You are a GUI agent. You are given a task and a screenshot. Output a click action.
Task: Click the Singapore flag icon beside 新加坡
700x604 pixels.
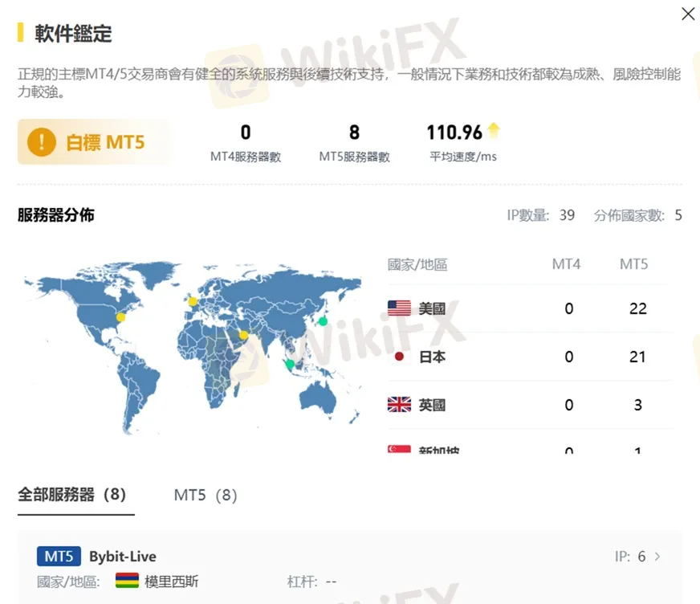point(399,451)
